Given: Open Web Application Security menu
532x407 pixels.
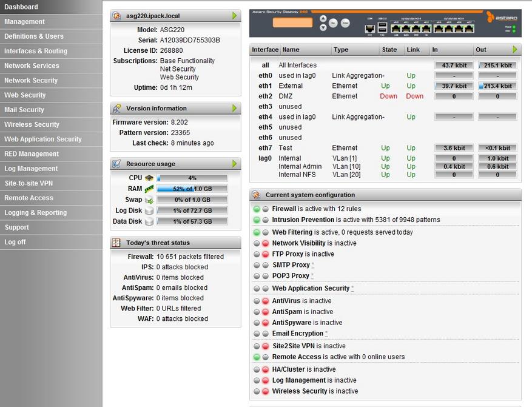Looking at the screenshot, I should pyautogui.click(x=51, y=139).
